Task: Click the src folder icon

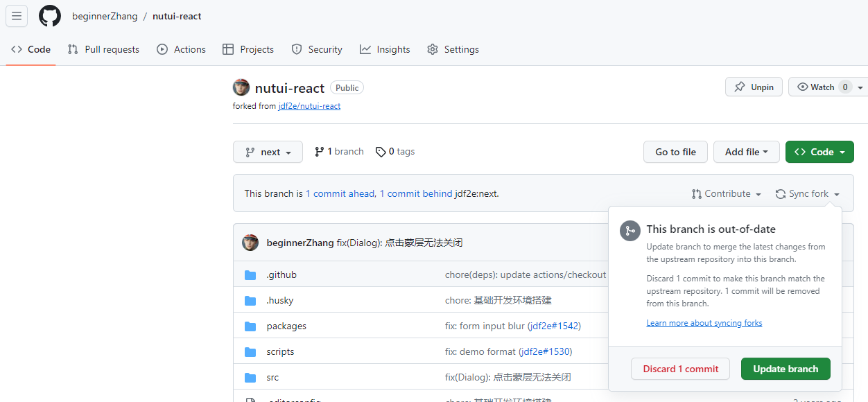Action: (x=250, y=378)
